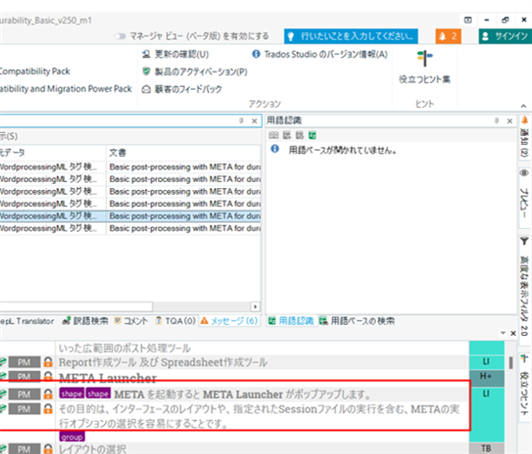
Task: Click the PM status on the その目的は segment
Action: coord(24,409)
